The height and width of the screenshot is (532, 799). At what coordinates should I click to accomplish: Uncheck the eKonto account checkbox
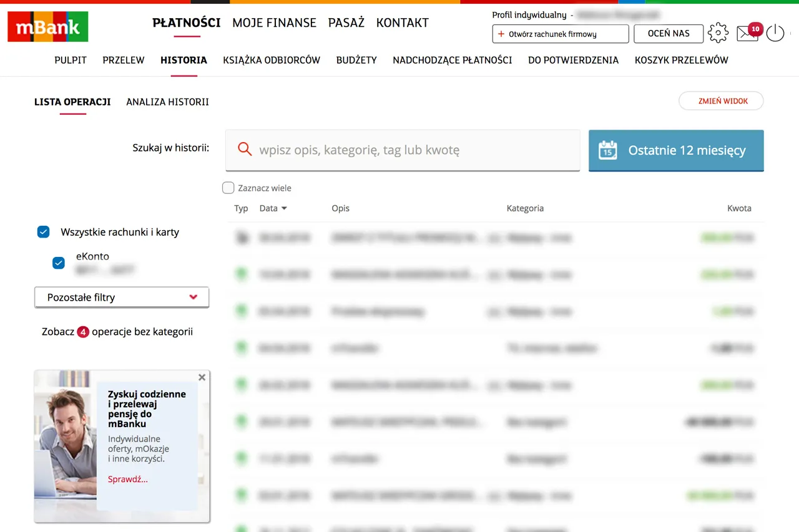(x=59, y=263)
